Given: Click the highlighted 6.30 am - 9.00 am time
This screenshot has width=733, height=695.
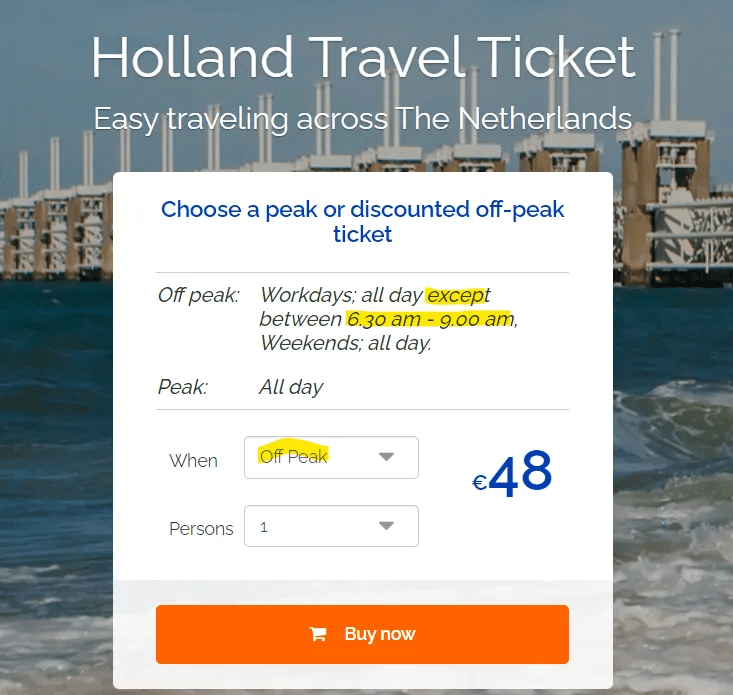Looking at the screenshot, I should (428, 320).
